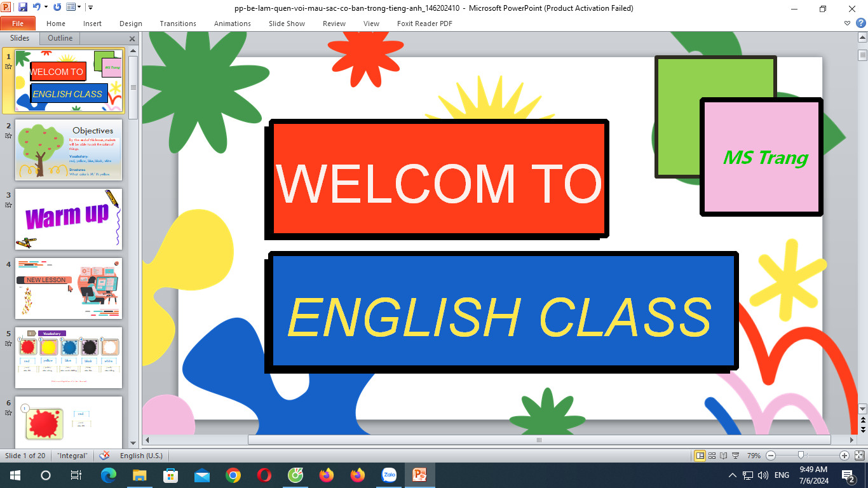Switch to Slide Sorter view
Image resolution: width=868 pixels, height=488 pixels.
(x=712, y=456)
